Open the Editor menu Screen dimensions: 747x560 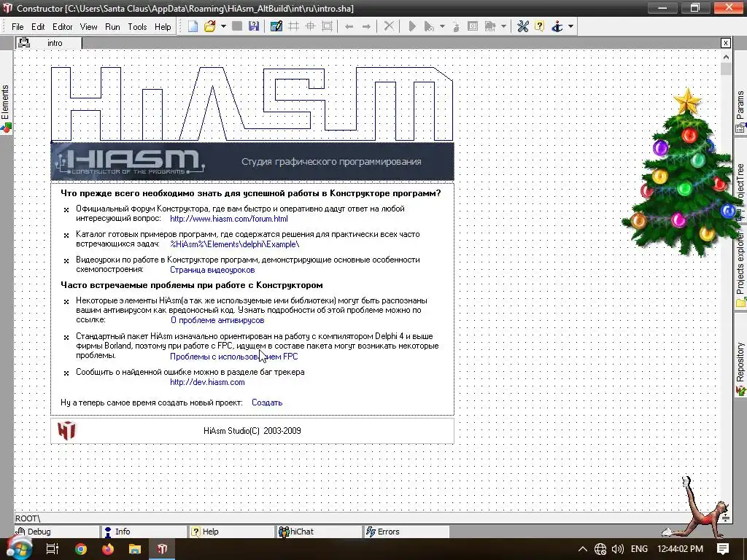63,27
